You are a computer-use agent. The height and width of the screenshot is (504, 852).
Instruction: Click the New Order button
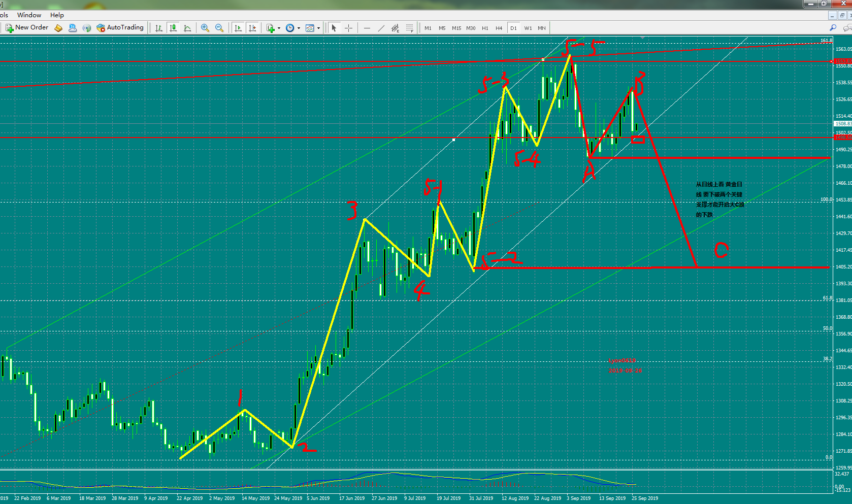(x=27, y=28)
